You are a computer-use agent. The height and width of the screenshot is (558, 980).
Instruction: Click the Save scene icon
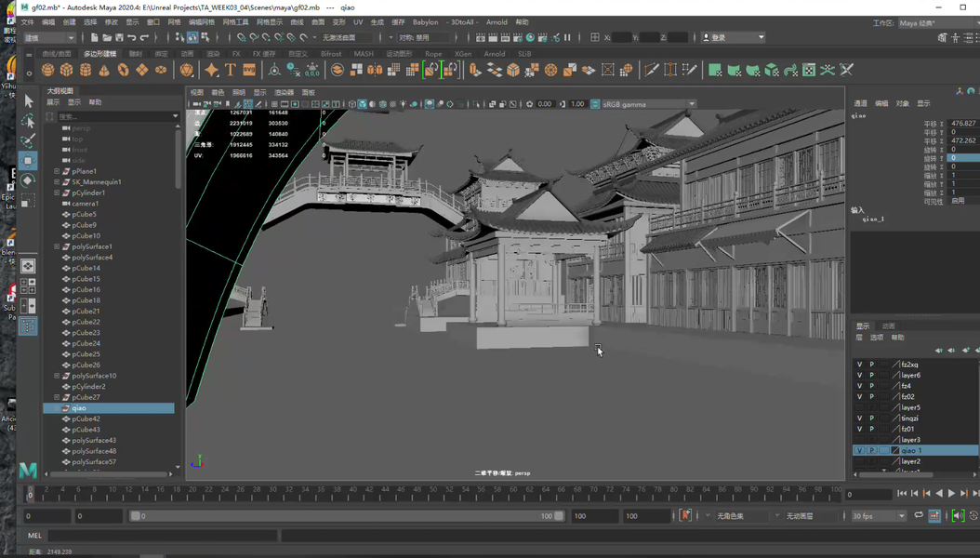tap(119, 37)
